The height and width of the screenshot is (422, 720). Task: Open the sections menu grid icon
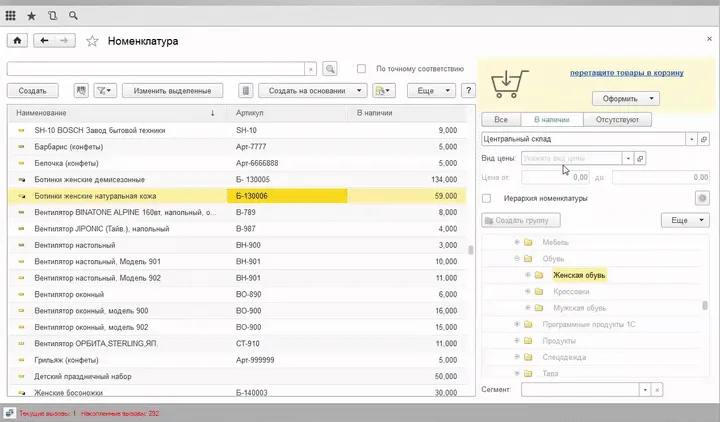(x=11, y=16)
